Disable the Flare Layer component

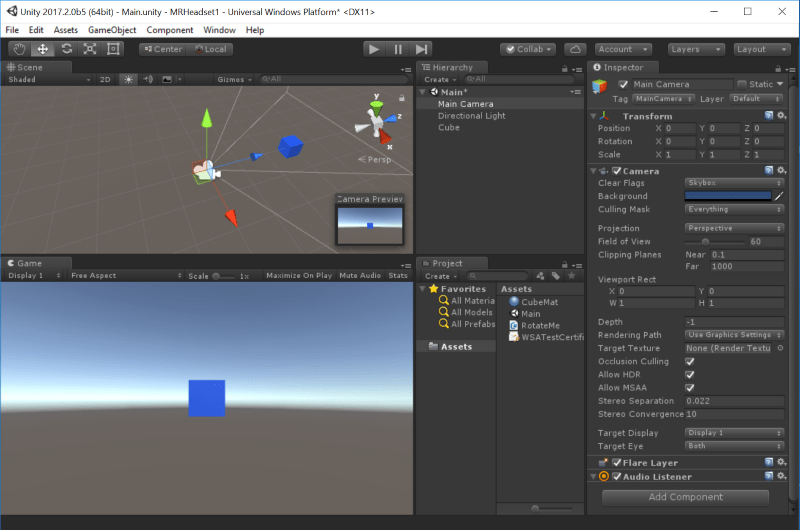616,463
